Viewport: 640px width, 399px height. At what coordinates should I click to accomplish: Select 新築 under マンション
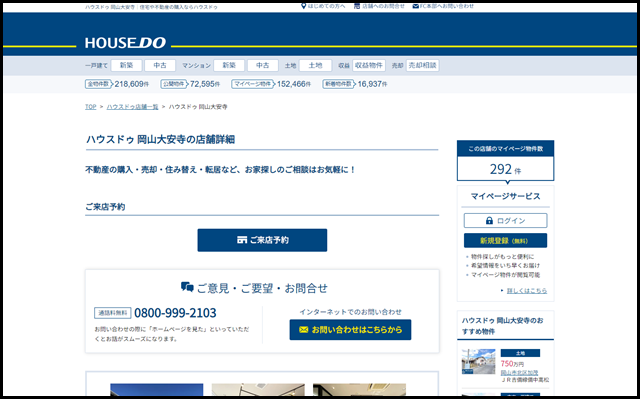point(229,65)
